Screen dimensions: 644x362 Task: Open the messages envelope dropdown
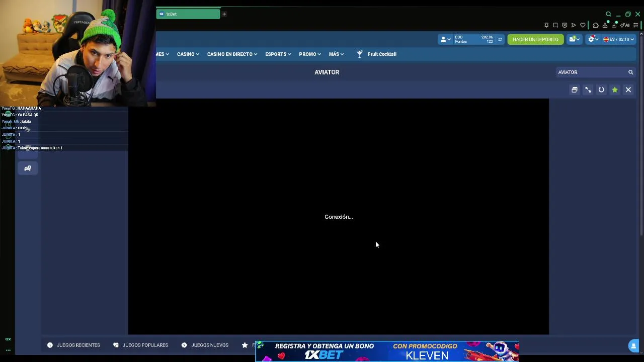pyautogui.click(x=574, y=39)
